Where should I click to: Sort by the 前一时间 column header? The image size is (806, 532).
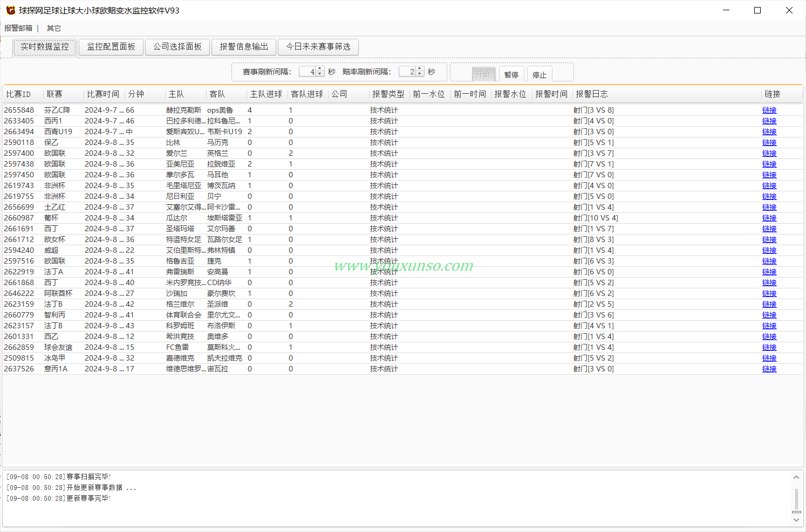click(470, 94)
